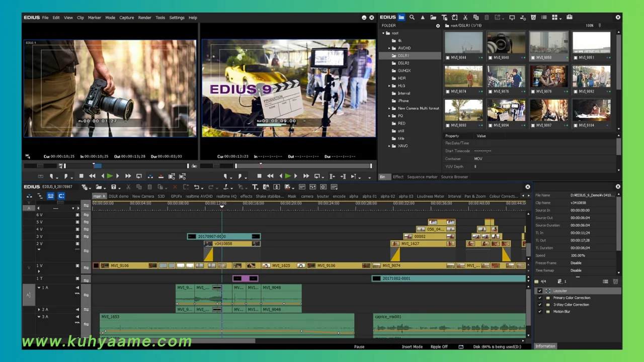Image resolution: width=644 pixels, height=362 pixels.
Task: Click the Save Project icon in the timeline toolbar
Action: 114,187
